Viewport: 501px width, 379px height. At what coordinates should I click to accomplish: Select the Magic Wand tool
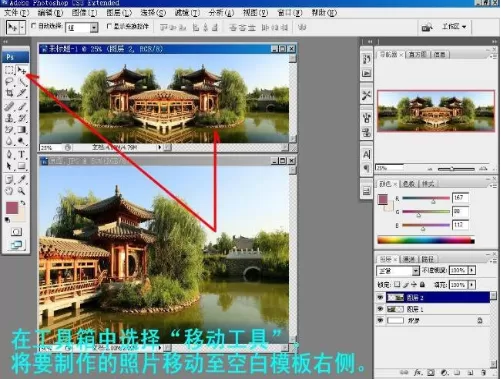pyautogui.click(x=22, y=82)
